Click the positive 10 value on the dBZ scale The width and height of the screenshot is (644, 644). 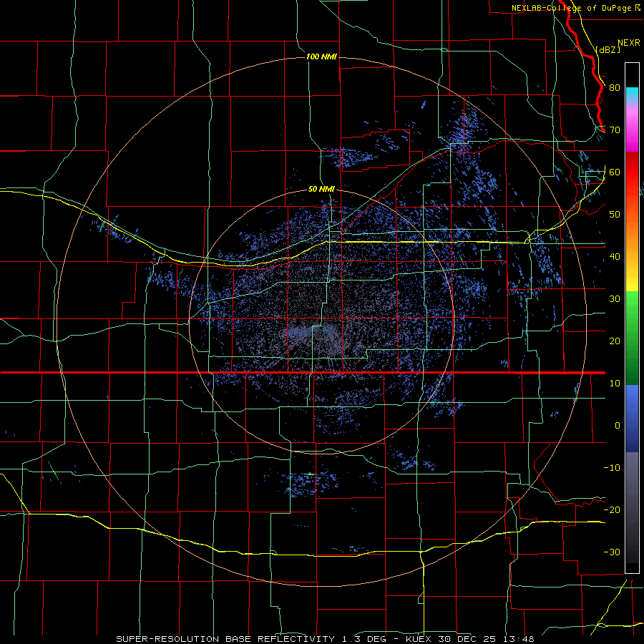pos(615,384)
